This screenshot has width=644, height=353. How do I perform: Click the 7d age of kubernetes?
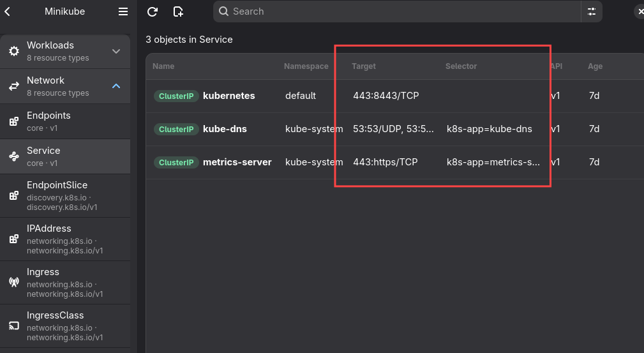pos(594,96)
